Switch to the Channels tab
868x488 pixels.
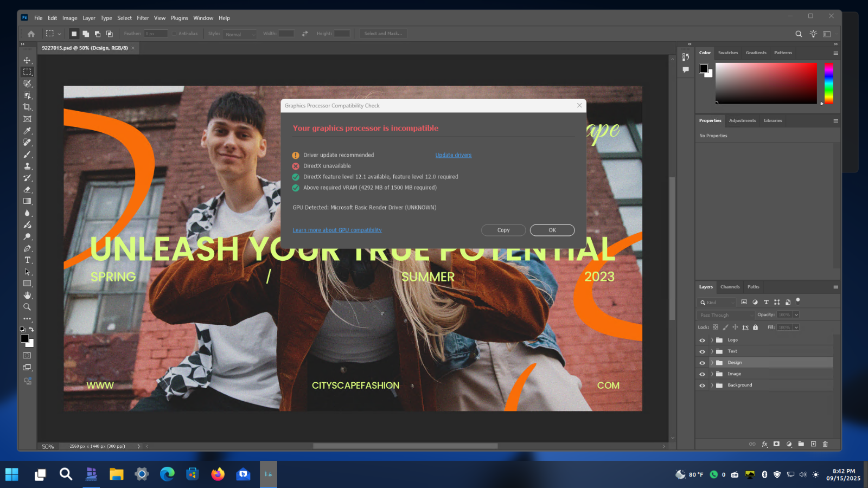pos(730,287)
